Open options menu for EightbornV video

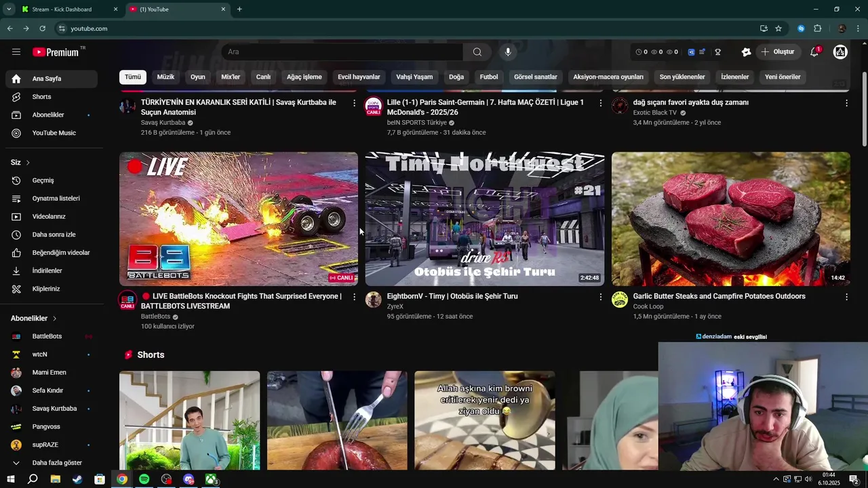[x=600, y=297]
